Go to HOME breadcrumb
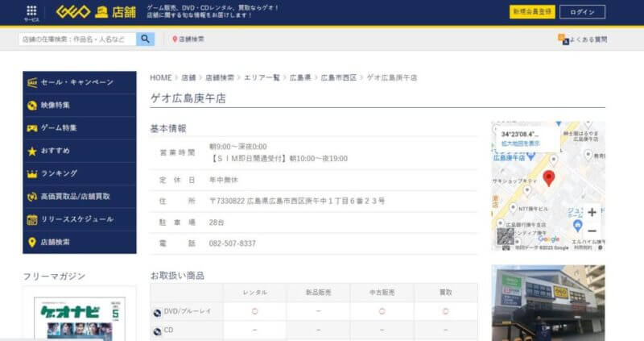This screenshot has height=341, width=644. (x=160, y=77)
